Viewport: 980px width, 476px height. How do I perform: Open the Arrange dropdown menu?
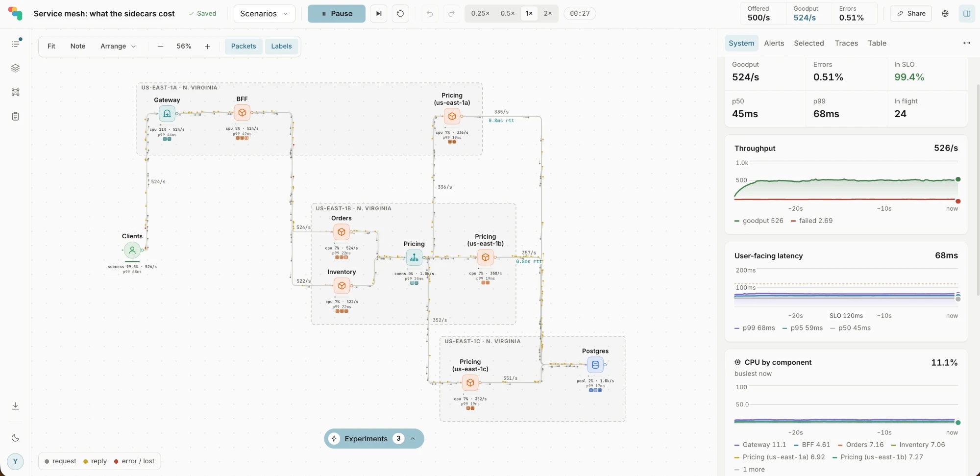[118, 46]
